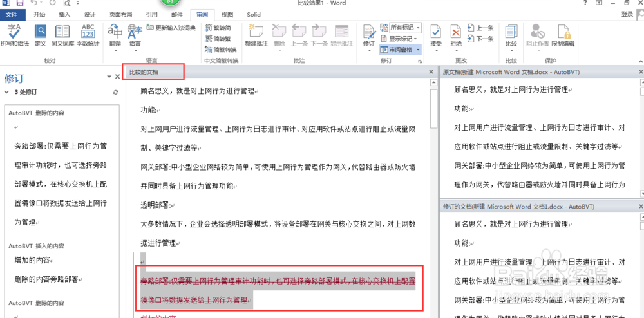Viewport: 644px width, 318px height.
Task: Switch to the 插入 (Insert) tab
Action: pyautogui.click(x=65, y=14)
